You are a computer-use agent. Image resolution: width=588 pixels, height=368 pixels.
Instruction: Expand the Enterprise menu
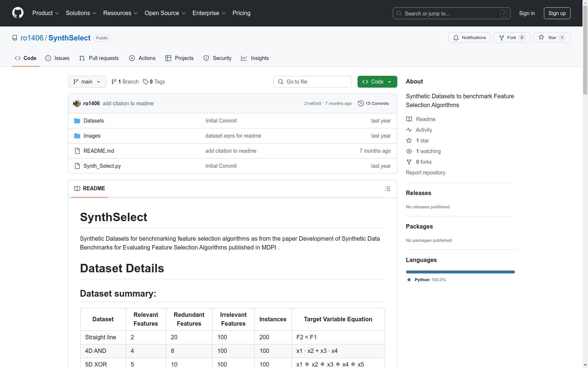(209, 13)
